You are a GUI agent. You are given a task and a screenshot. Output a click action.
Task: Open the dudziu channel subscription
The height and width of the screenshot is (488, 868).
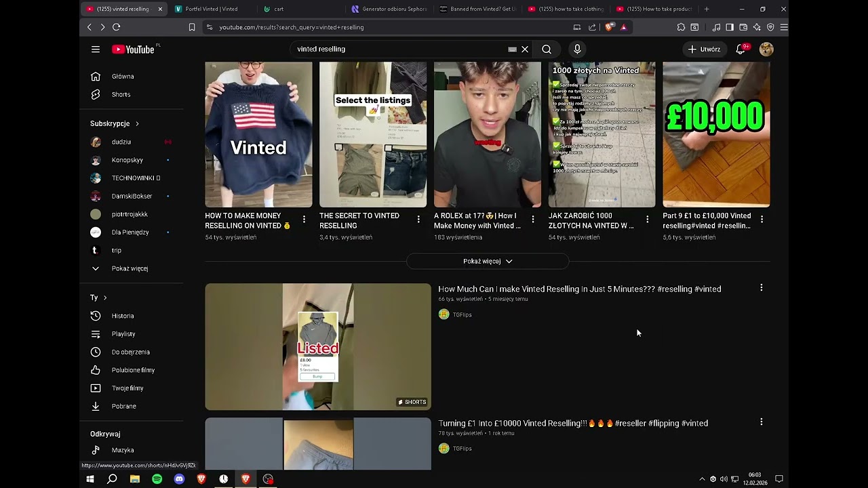coord(121,142)
